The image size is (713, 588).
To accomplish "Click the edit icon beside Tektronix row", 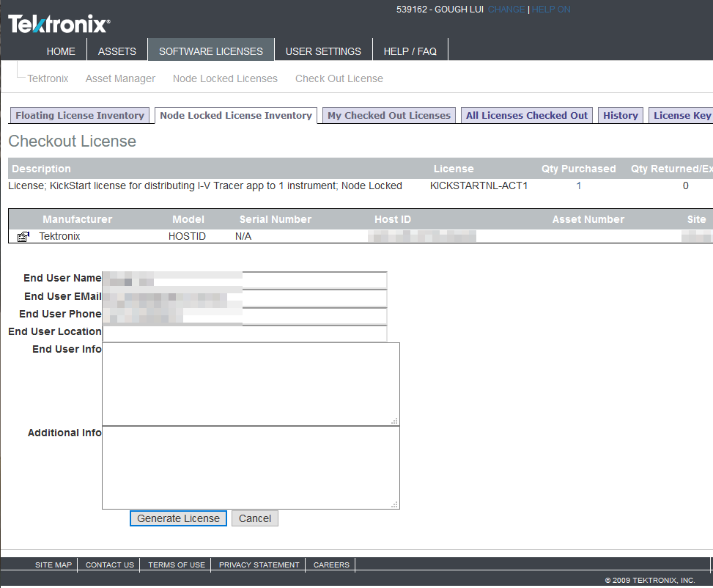I will click(23, 237).
